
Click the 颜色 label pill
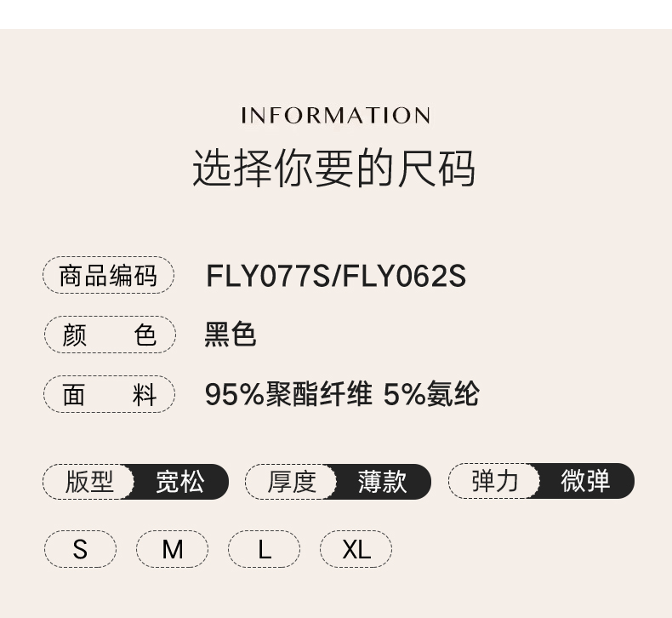[x=109, y=335]
